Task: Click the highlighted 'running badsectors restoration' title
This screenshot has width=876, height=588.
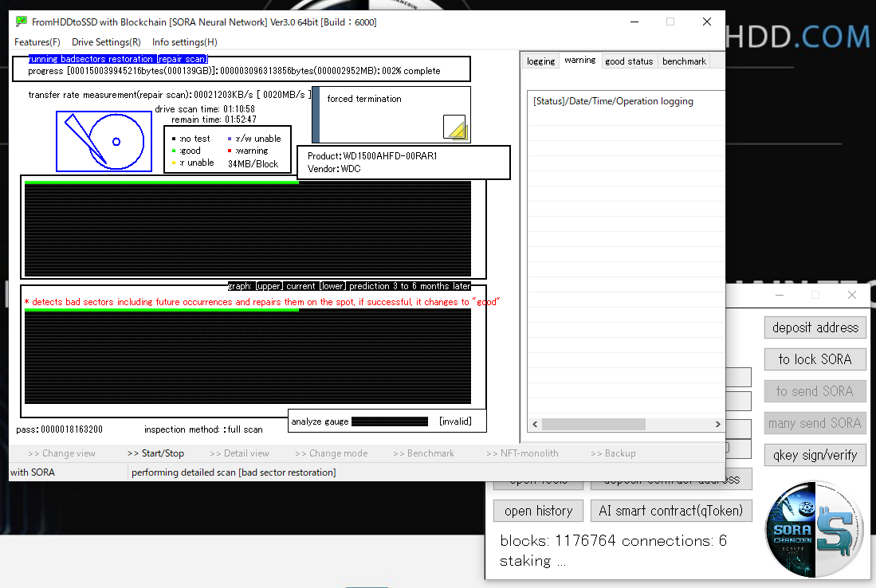Action: 118,59
